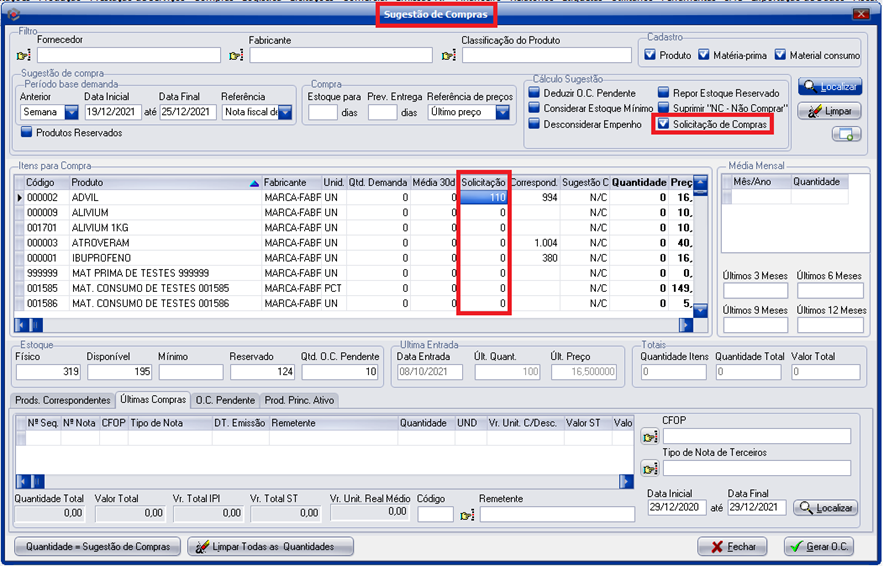Open Classificação do Produto lookup icon
This screenshot has width=884, height=566.
click(450, 55)
